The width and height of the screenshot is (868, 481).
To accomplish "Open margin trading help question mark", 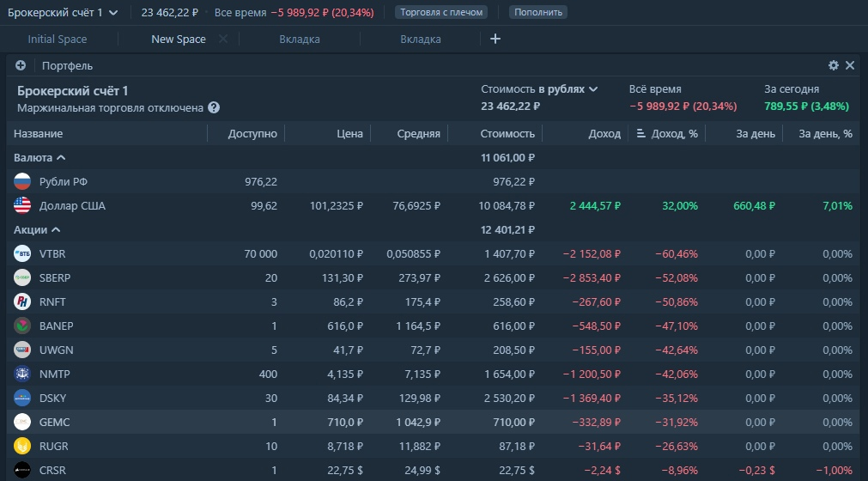I will 214,108.
